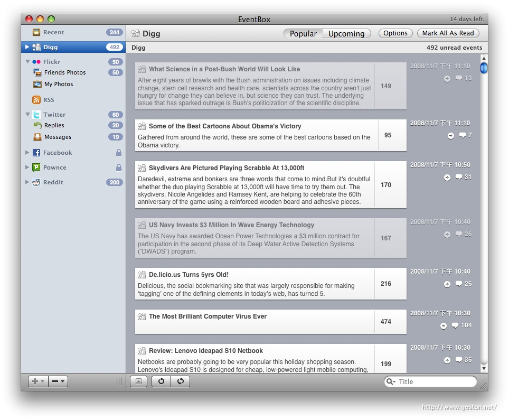Select Recent in the sidebar

click(73, 32)
